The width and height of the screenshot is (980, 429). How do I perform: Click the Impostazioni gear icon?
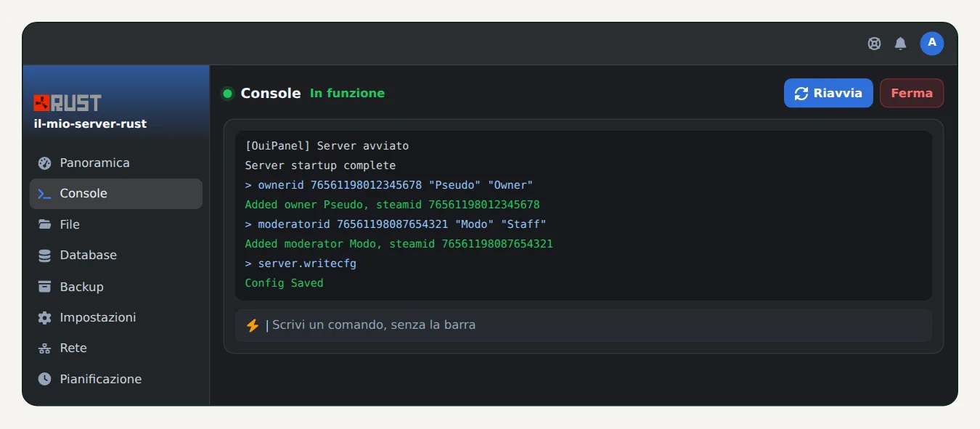click(45, 317)
